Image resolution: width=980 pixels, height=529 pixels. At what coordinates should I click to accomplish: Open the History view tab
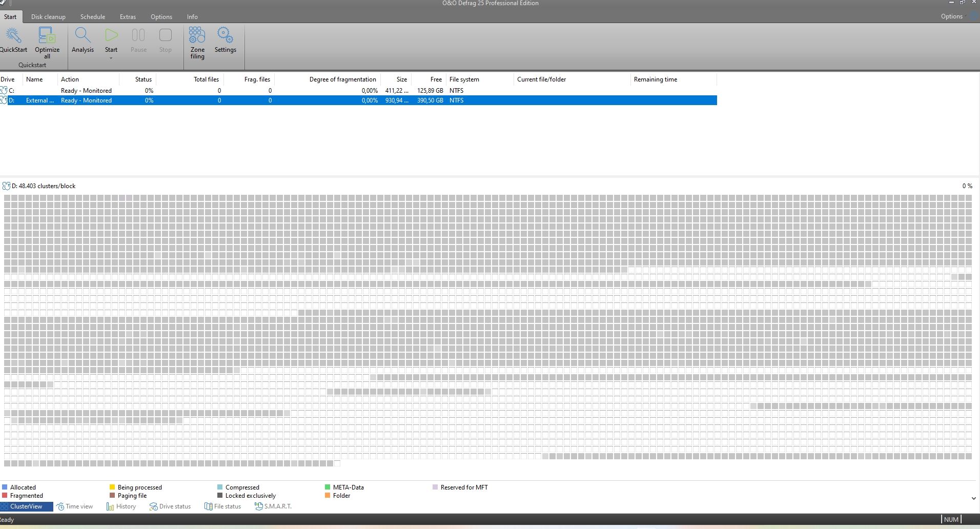121,506
